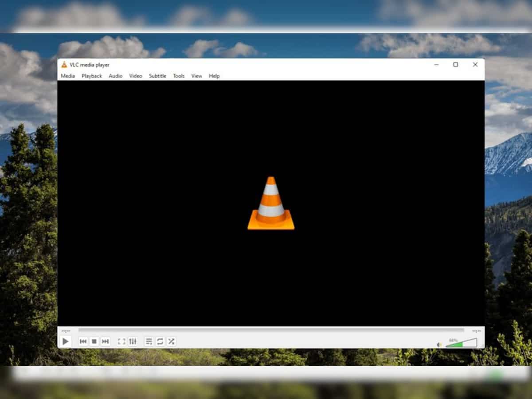This screenshot has height=399, width=532.
Task: Mute audio via the speaker icon
Action: pos(438,344)
